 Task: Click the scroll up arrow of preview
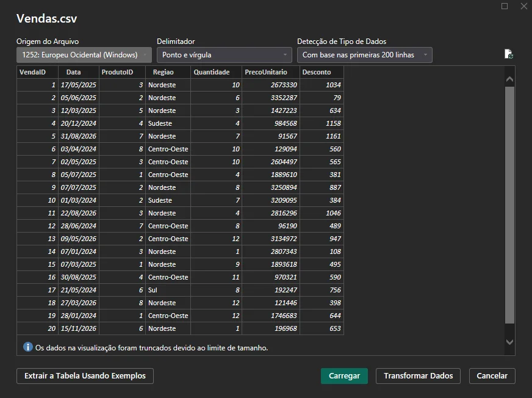[509, 79]
